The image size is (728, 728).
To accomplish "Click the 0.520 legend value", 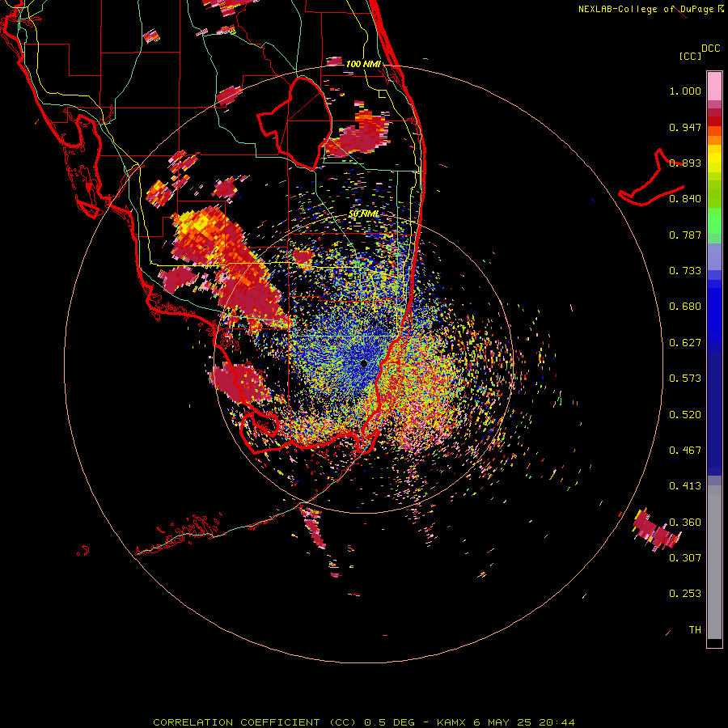I will tap(685, 415).
